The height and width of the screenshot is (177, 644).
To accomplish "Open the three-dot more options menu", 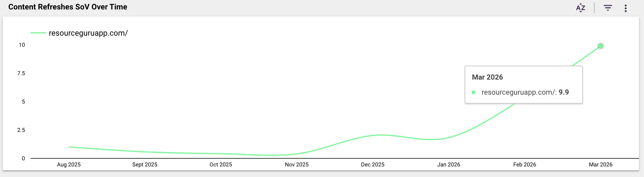I will (x=625, y=8).
